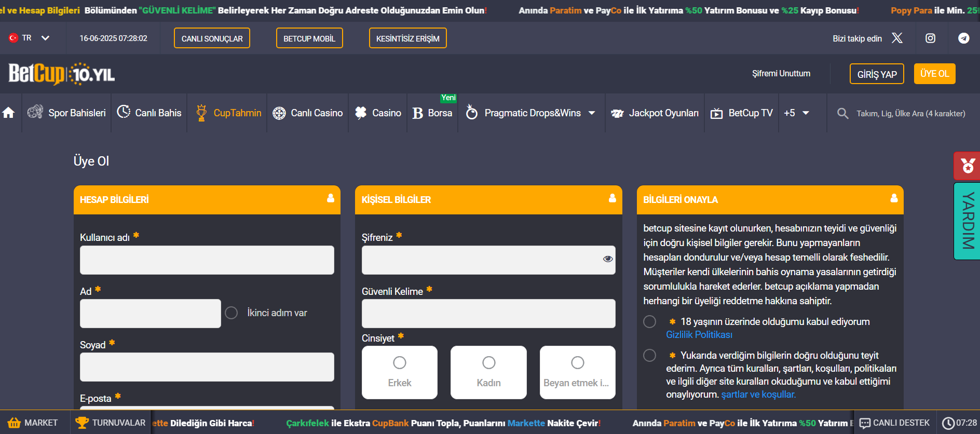Screen dimensions: 980x434
Task: Click the search magnifier icon
Action: coord(842,113)
